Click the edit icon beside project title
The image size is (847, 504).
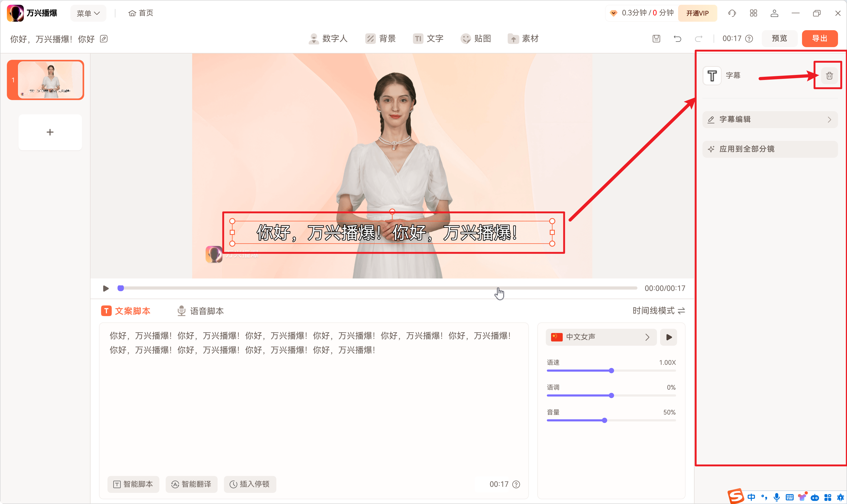click(x=104, y=39)
